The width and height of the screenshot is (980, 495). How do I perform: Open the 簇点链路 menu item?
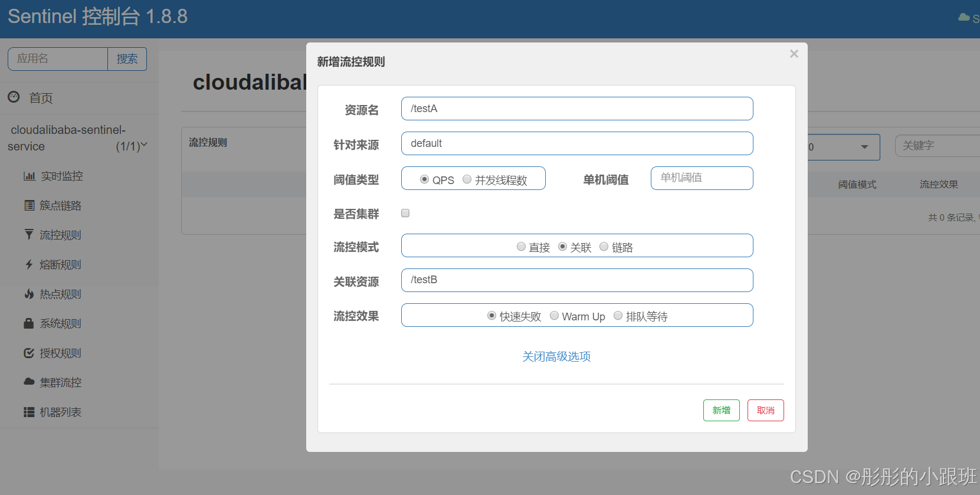pos(61,205)
